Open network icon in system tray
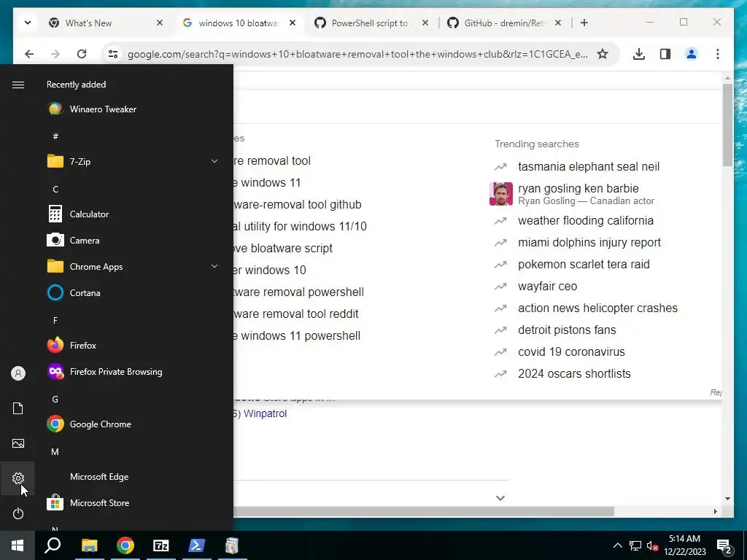This screenshot has height=560, width=747. pos(635,545)
